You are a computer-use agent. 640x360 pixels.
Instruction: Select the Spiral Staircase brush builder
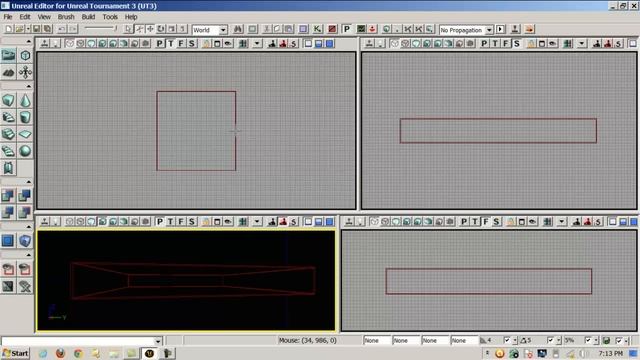[8, 151]
